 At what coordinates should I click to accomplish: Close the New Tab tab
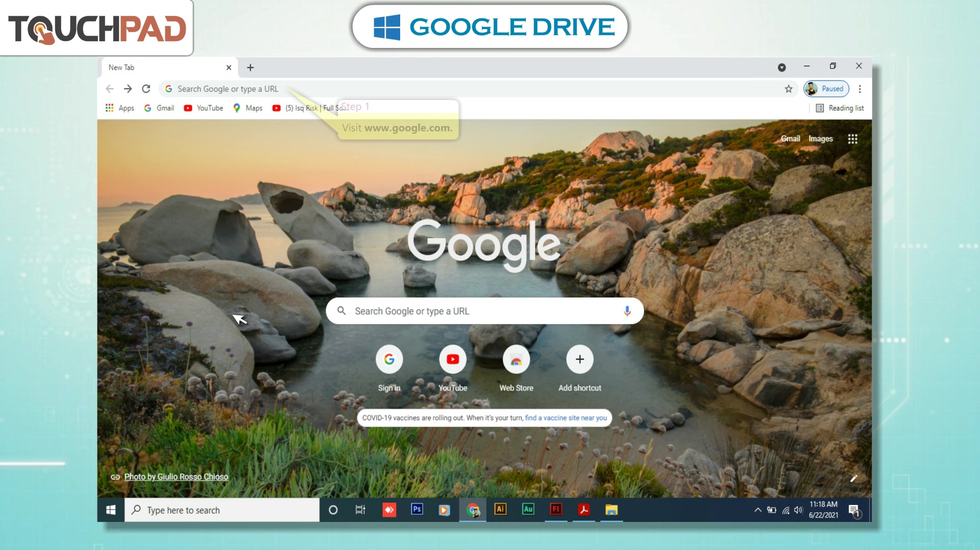point(229,67)
